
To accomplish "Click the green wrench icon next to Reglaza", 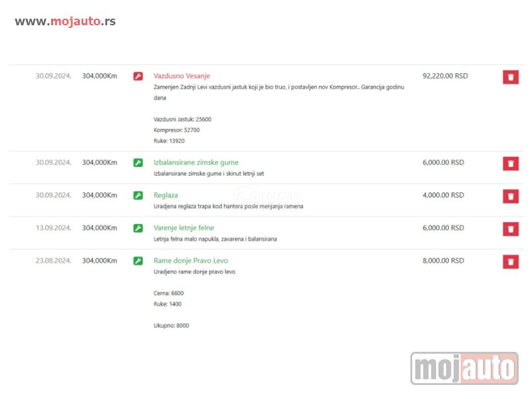I will [138, 196].
